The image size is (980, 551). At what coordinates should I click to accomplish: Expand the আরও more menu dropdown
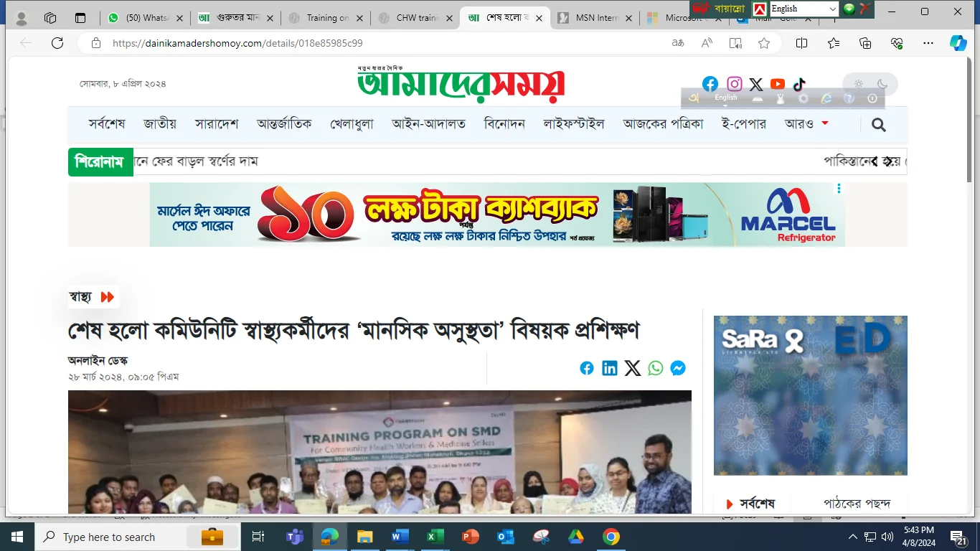[806, 123]
